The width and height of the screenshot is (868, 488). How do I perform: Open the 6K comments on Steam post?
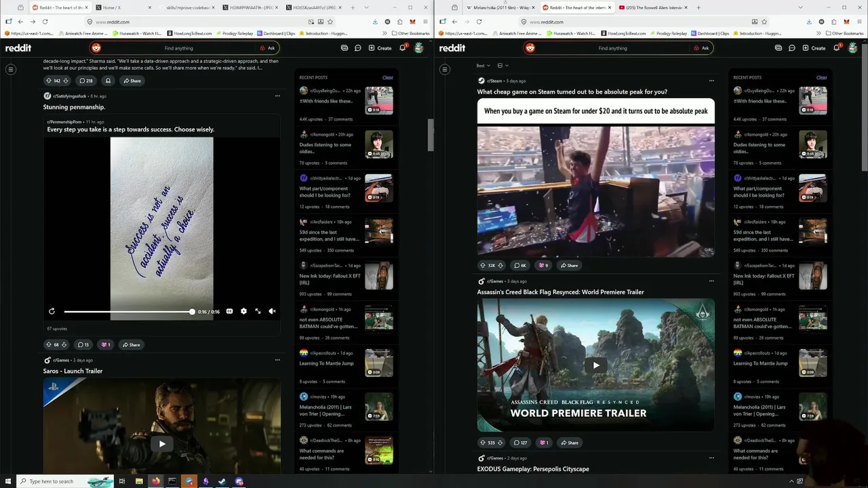(520, 265)
